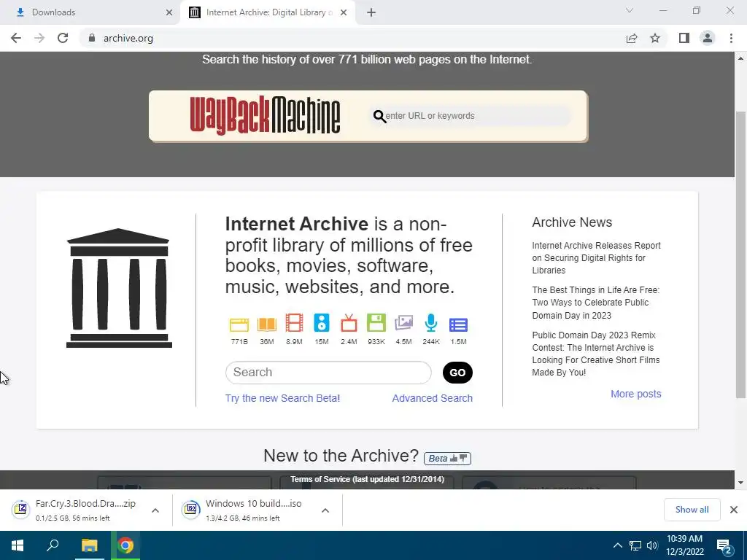Read Securing Digital Rights for Libraries post
Screen dimensions: 747x560
tap(597, 257)
